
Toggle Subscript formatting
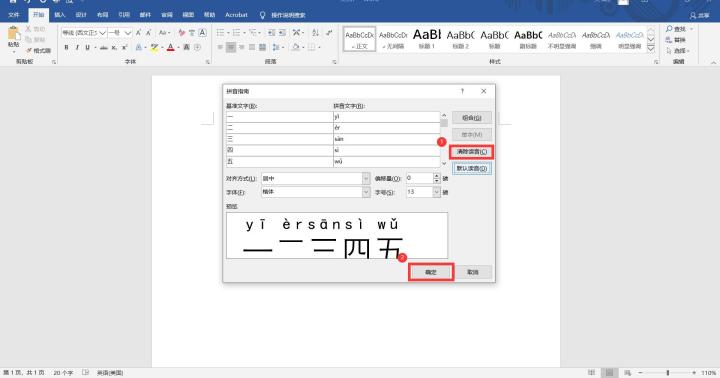click(114, 47)
